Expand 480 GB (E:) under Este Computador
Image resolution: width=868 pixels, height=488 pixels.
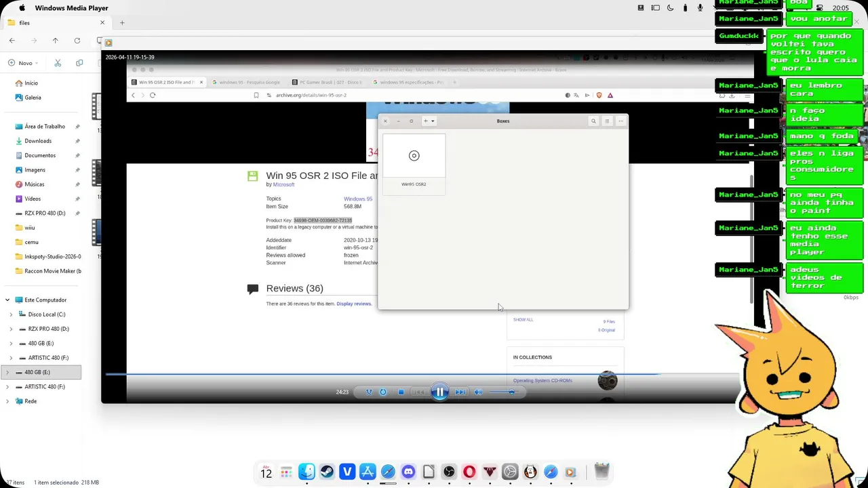(x=11, y=344)
